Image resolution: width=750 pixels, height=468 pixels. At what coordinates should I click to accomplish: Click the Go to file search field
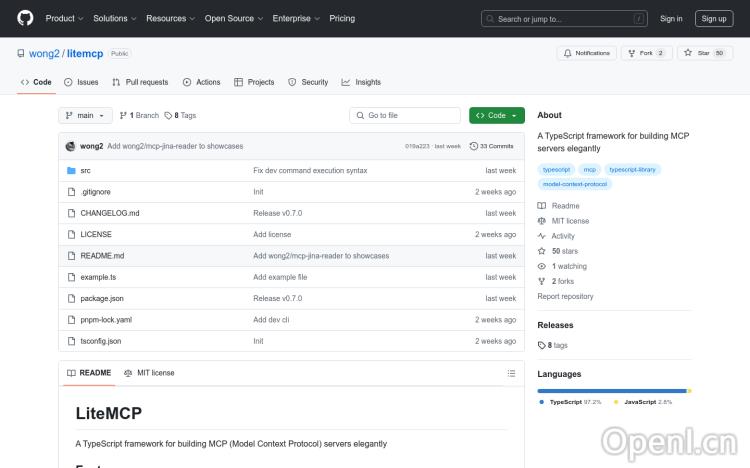click(x=404, y=115)
